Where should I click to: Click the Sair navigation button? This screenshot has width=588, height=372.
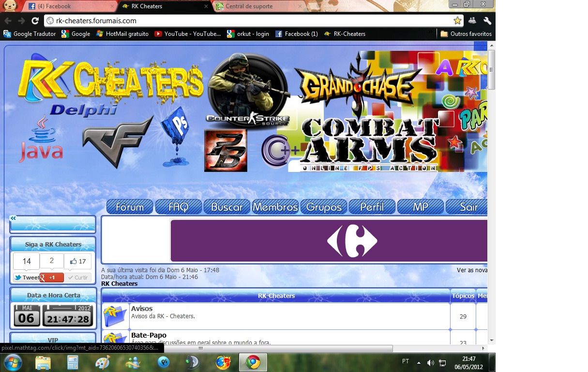click(467, 207)
